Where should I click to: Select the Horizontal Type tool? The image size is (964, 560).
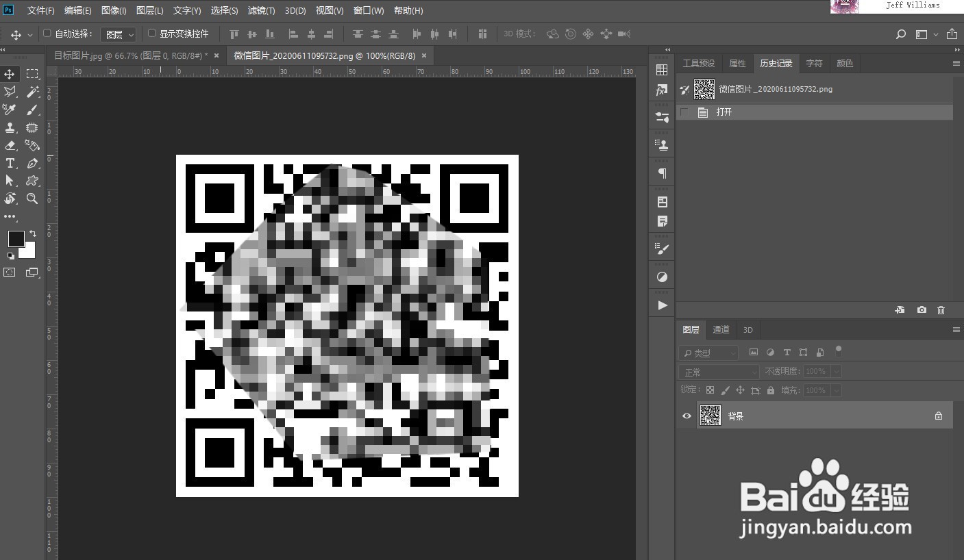pos(10,163)
